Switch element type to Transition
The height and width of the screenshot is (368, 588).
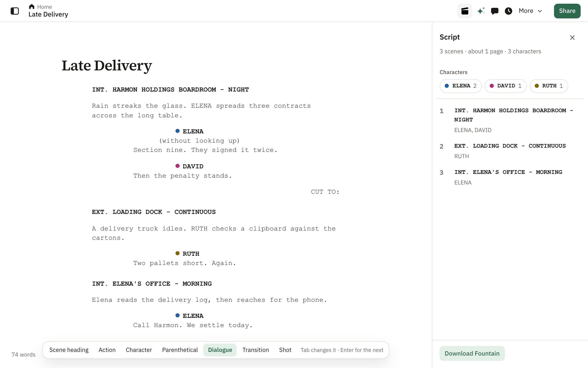click(x=256, y=350)
